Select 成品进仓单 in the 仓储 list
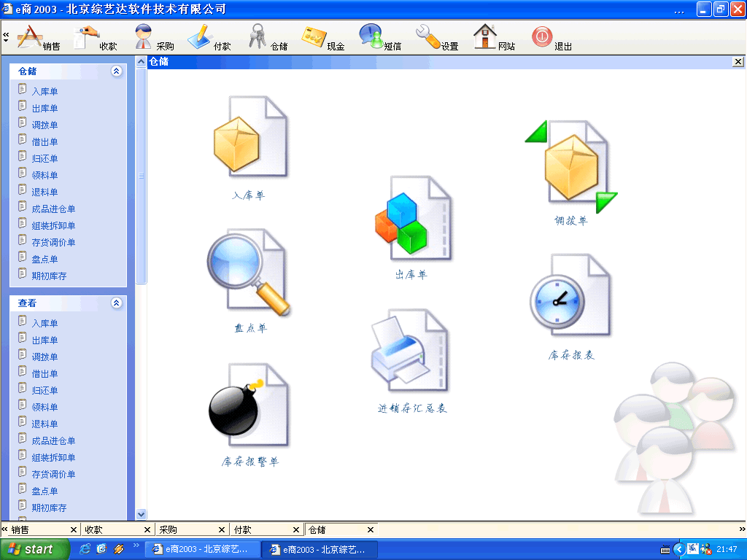Screen dimensions: 747x560 53,209
